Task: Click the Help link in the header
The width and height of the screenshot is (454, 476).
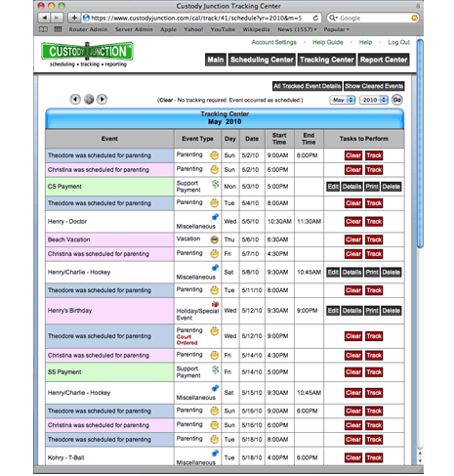Action: pos(365,42)
